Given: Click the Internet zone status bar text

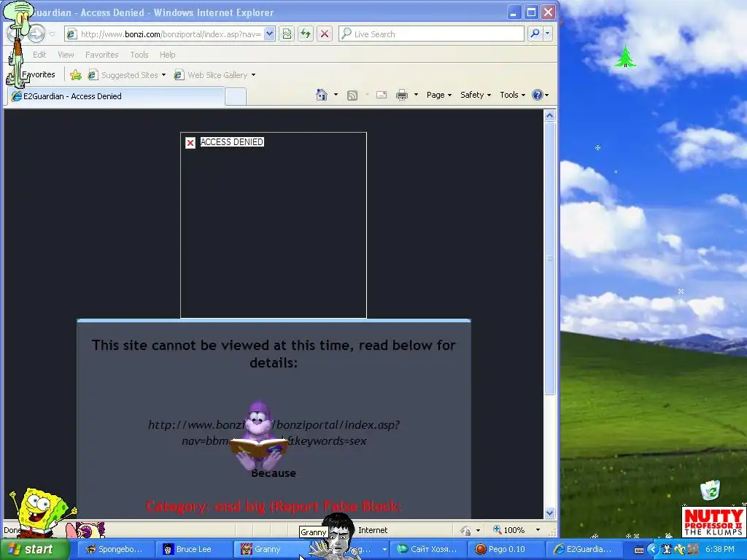Looking at the screenshot, I should click(373, 530).
